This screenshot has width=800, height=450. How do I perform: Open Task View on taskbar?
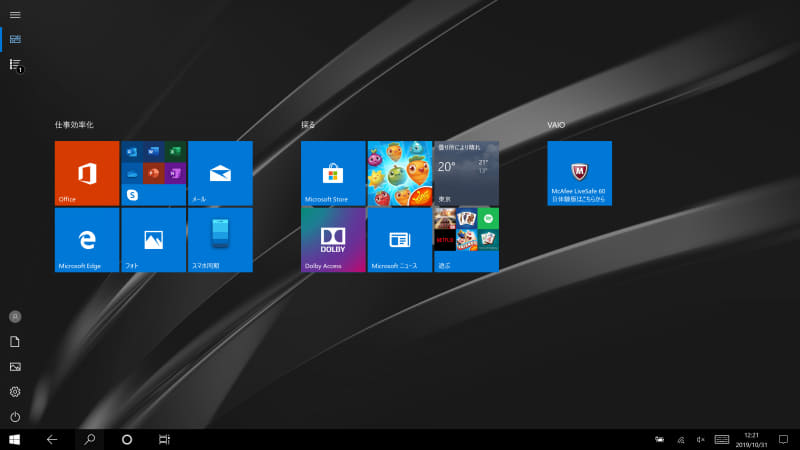tap(164, 439)
